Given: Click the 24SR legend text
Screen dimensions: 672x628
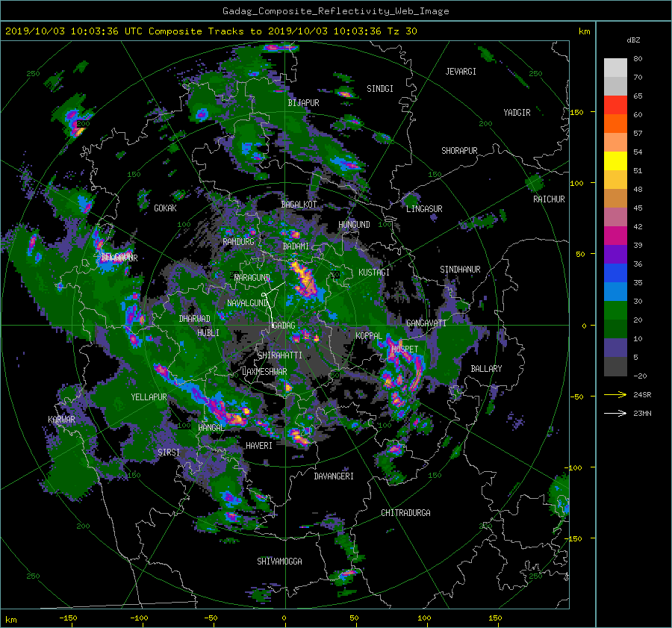Looking at the screenshot, I should pos(642,395).
